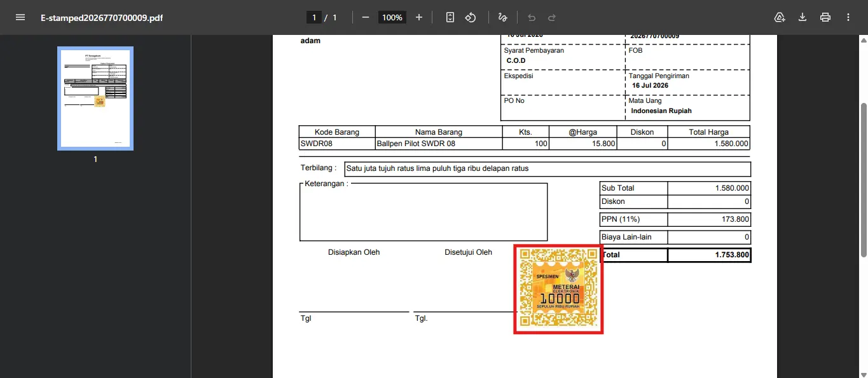Click the 'Indonesian Rupiah' currency text

coord(661,111)
